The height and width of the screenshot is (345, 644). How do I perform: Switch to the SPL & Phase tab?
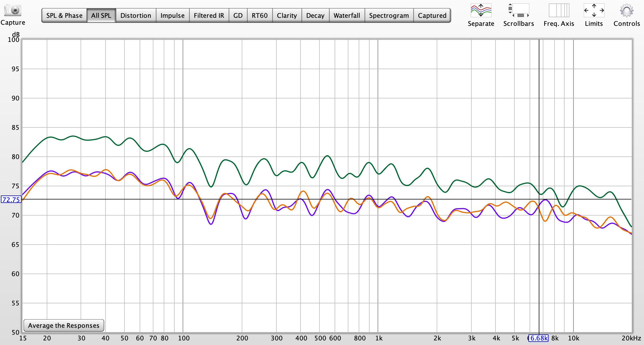pos(64,15)
